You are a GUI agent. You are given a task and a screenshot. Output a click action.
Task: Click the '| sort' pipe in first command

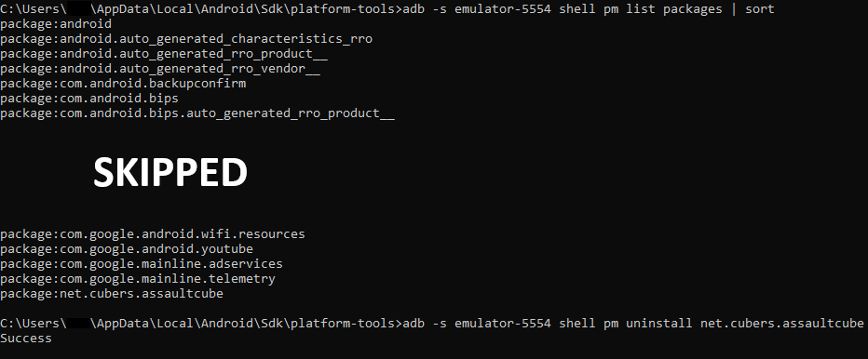click(x=752, y=9)
